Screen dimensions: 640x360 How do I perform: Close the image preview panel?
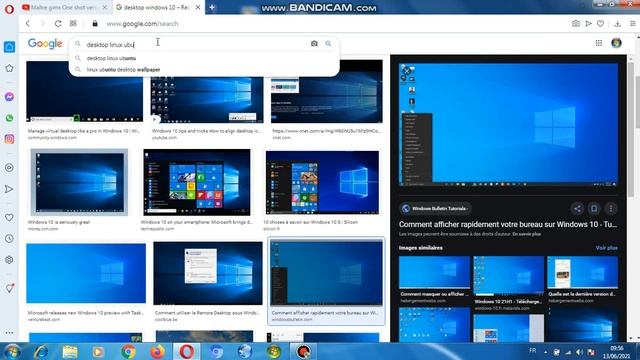click(x=407, y=71)
